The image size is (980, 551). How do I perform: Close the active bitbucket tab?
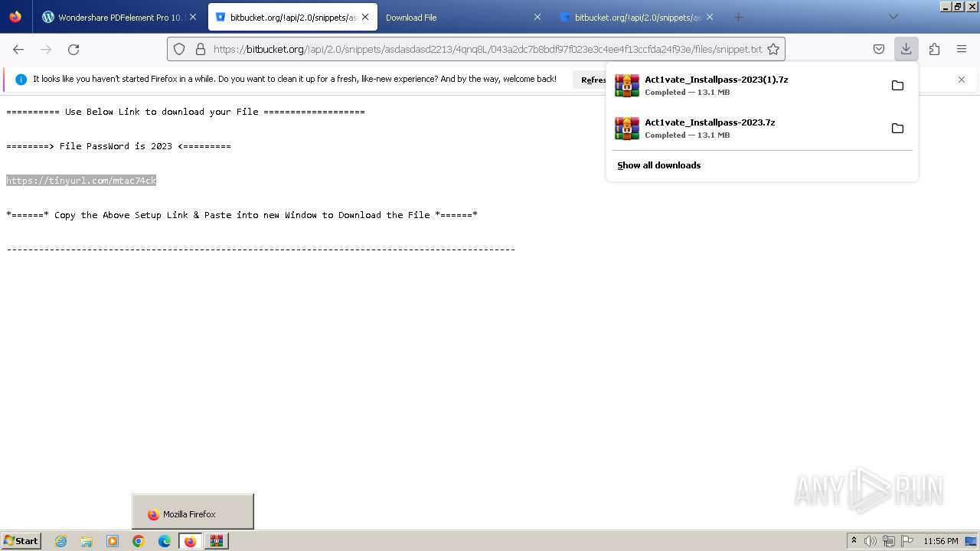point(365,17)
